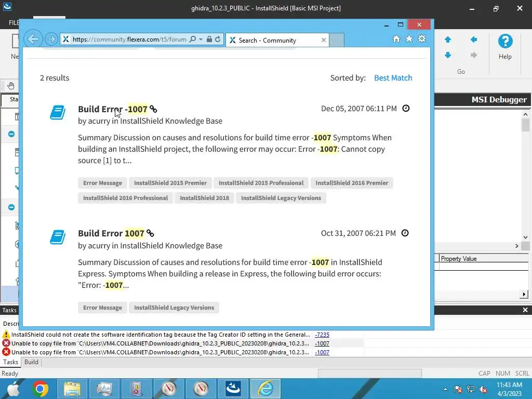Collapse second tree node in InstallShield sidebar
Image resolution: width=532 pixels, height=399 pixels.
(11, 207)
